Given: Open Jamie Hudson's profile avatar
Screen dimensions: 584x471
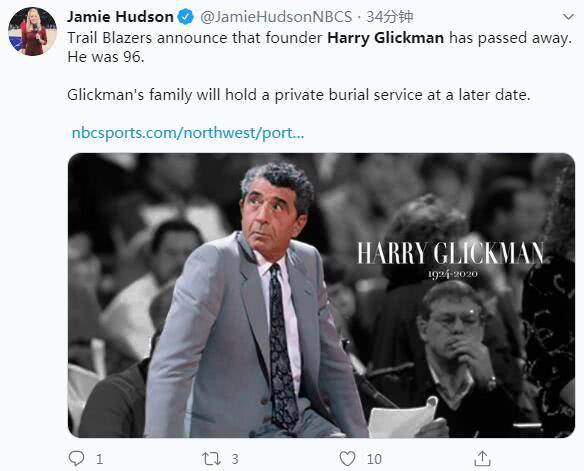Looking at the screenshot, I should click(x=32, y=31).
